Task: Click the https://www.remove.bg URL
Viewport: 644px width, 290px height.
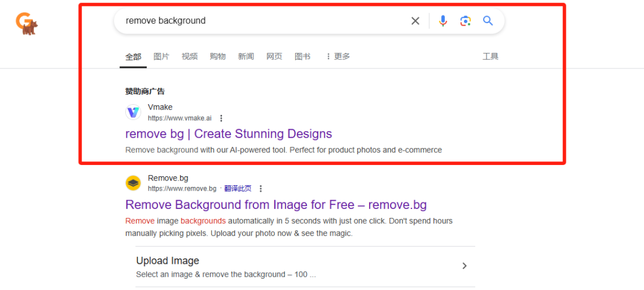Action: tap(182, 189)
